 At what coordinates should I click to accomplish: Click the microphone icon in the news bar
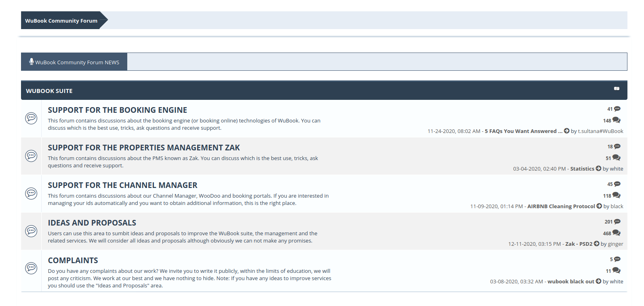(32, 61)
